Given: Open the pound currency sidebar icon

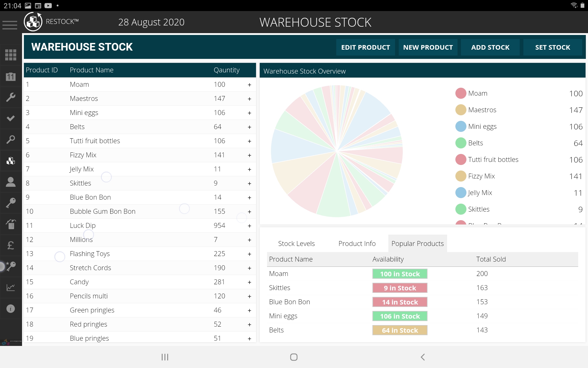Looking at the screenshot, I should click(11, 245).
